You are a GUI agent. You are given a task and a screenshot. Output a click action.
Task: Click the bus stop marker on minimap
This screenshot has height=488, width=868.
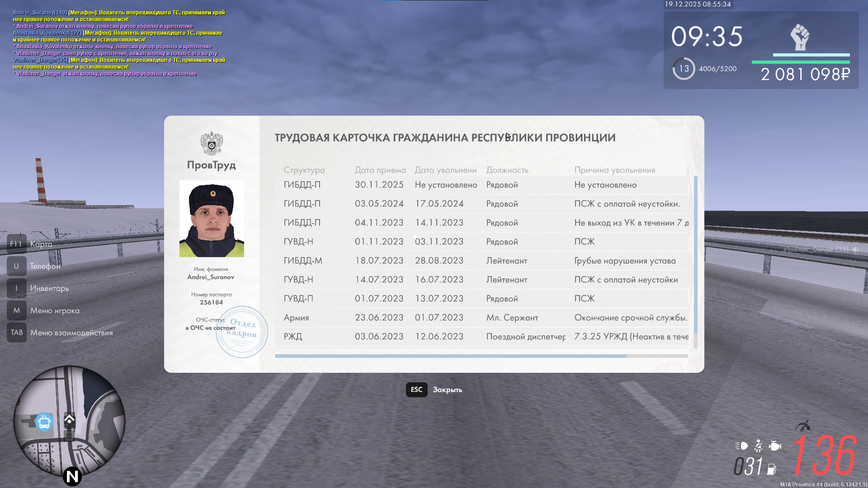44,422
